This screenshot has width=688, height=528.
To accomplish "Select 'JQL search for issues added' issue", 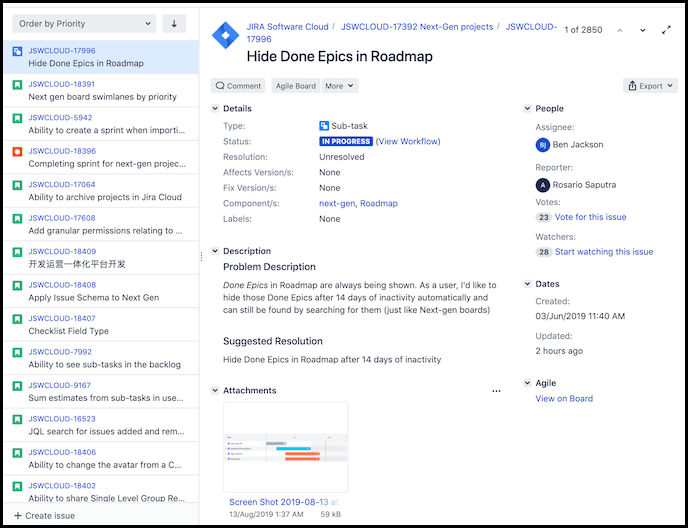I will (106, 431).
